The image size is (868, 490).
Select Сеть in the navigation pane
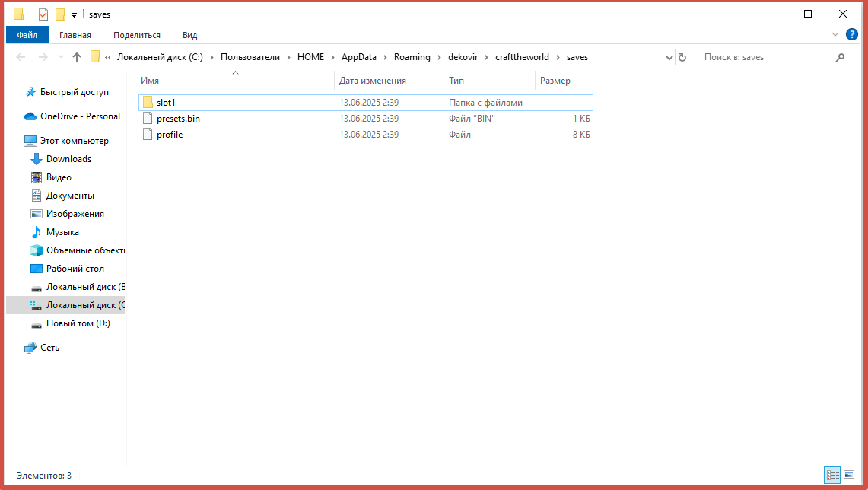click(x=49, y=348)
